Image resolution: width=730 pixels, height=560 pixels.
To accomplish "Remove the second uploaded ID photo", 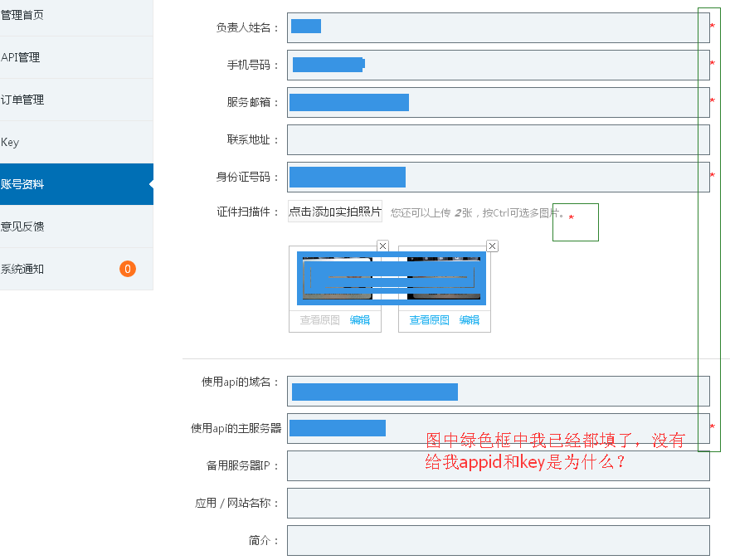I will (492, 246).
